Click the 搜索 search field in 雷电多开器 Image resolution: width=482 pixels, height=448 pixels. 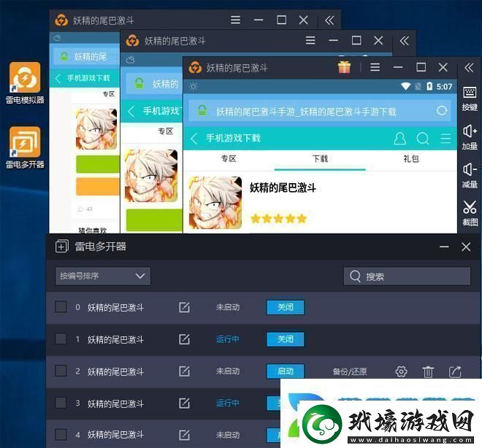[407, 277]
